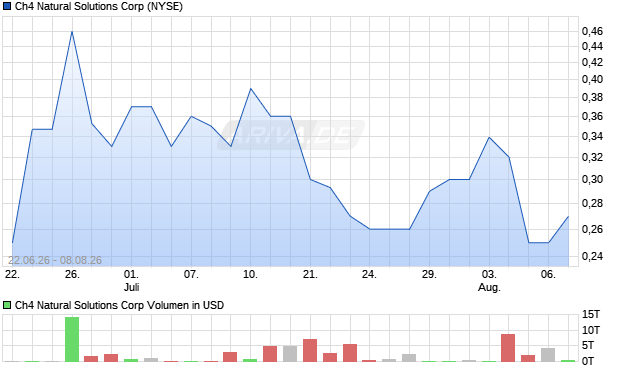
Task: Click the tall green volume bar on the 26th
Action: pyautogui.click(x=72, y=339)
